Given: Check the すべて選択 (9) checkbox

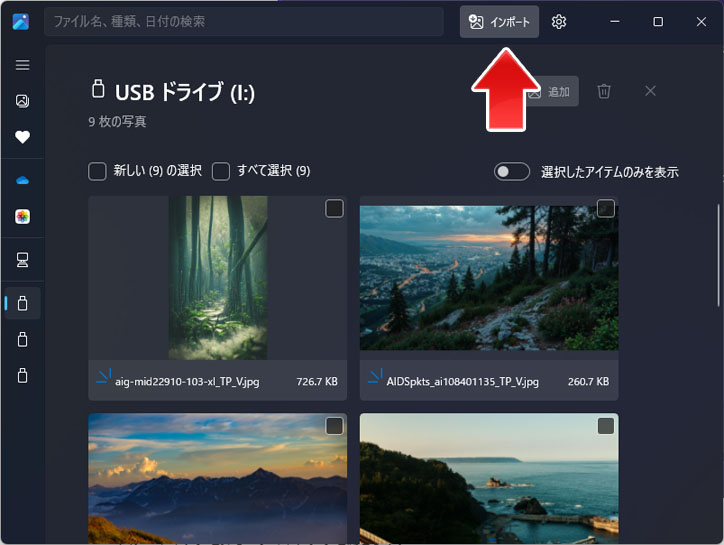Looking at the screenshot, I should (x=221, y=171).
